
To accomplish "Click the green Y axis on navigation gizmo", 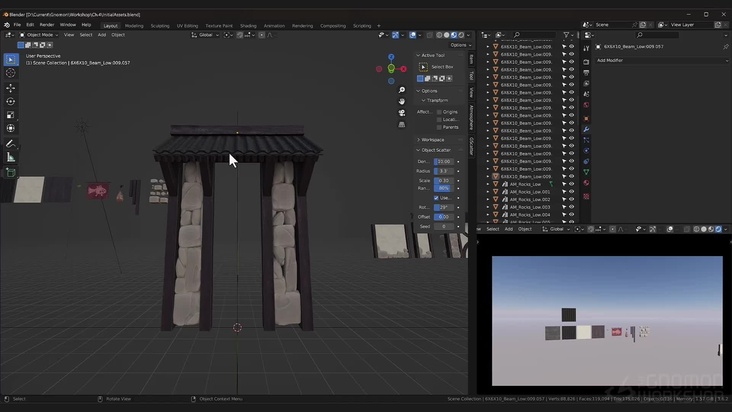I will pos(391,69).
